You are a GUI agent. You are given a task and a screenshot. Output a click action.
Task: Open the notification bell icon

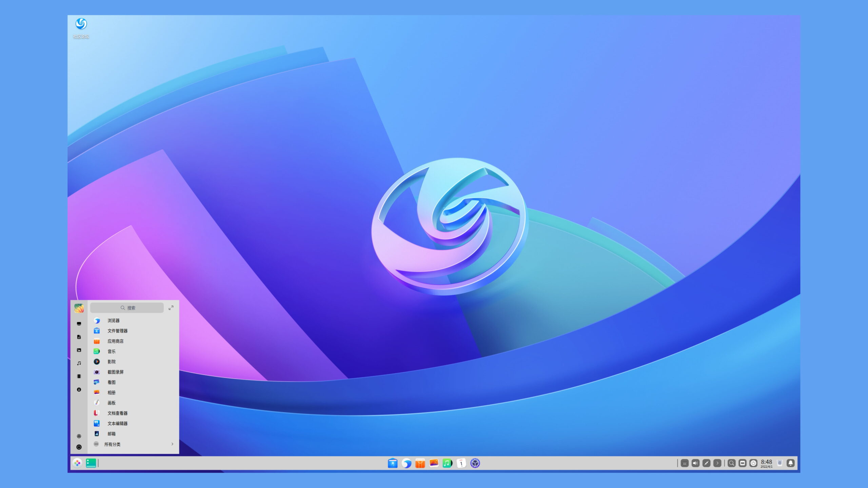pyautogui.click(x=790, y=463)
